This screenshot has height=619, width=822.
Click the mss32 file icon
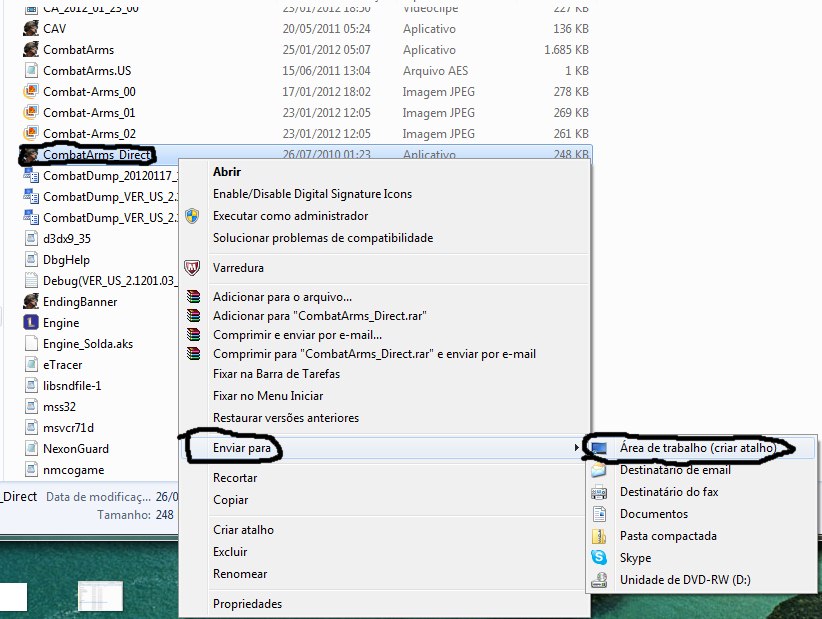pos(31,406)
